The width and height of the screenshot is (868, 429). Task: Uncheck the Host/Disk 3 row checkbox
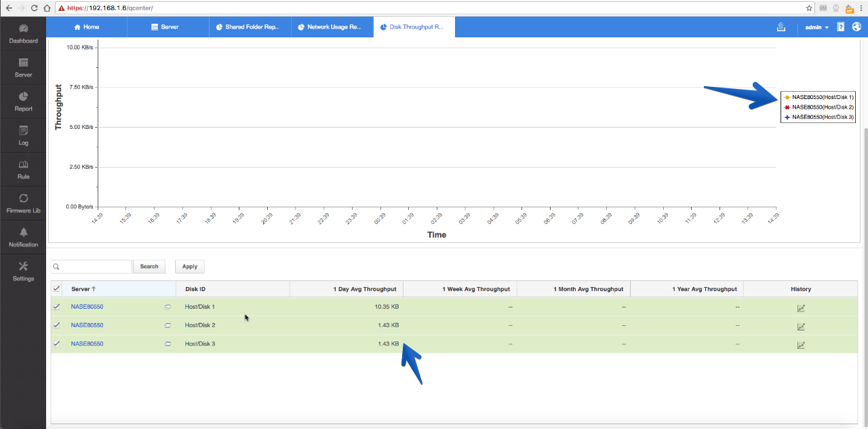(x=57, y=344)
